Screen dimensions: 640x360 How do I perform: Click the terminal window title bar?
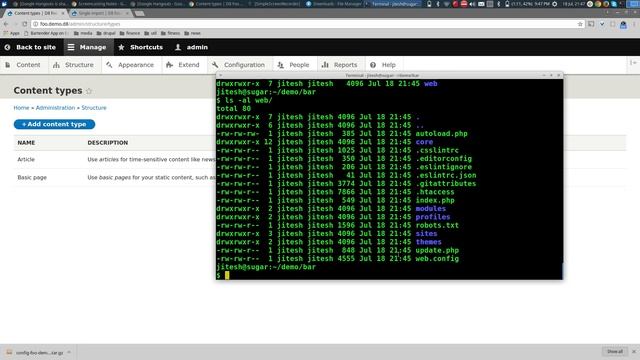coord(389,76)
